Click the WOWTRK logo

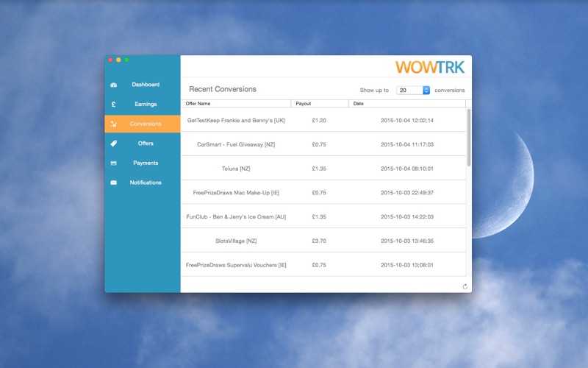[430, 67]
